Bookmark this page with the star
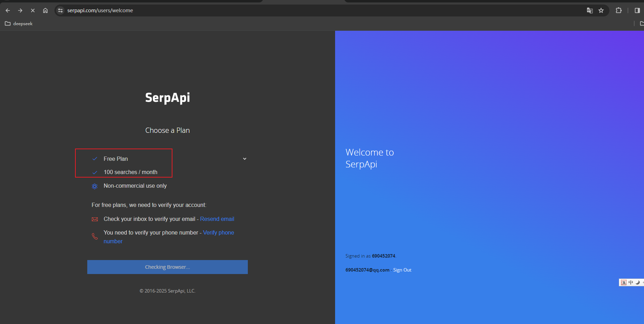Screen dimensions: 644x324 (x=601, y=10)
